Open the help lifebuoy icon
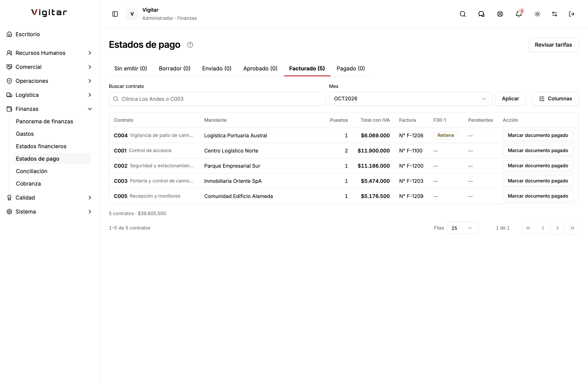This screenshot has height=382, width=588. click(x=500, y=14)
